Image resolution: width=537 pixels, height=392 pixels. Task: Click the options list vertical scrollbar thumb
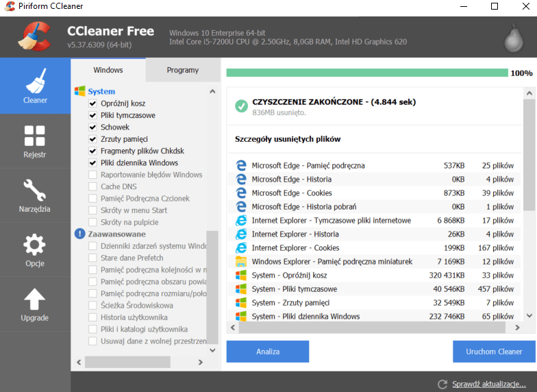[x=212, y=286]
